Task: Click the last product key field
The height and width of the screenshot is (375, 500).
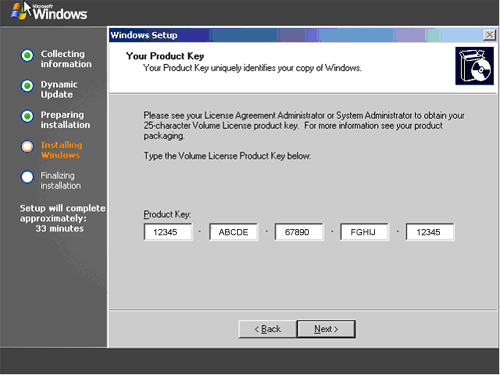Action: tap(430, 232)
